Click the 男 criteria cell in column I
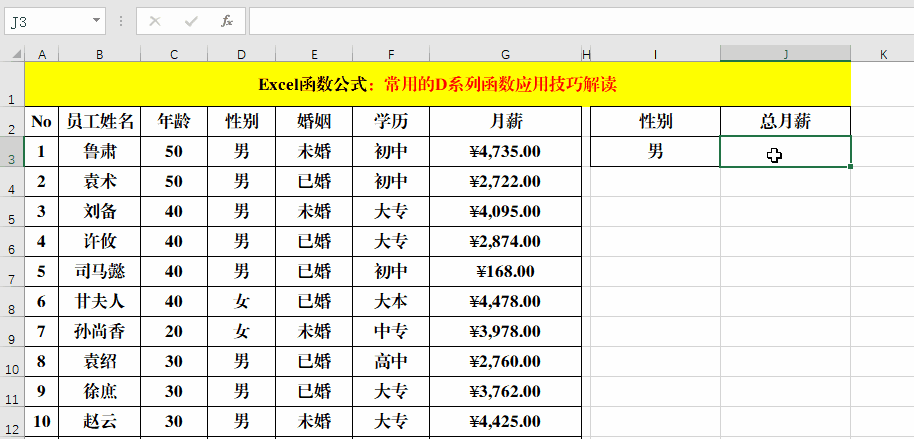 [x=655, y=152]
